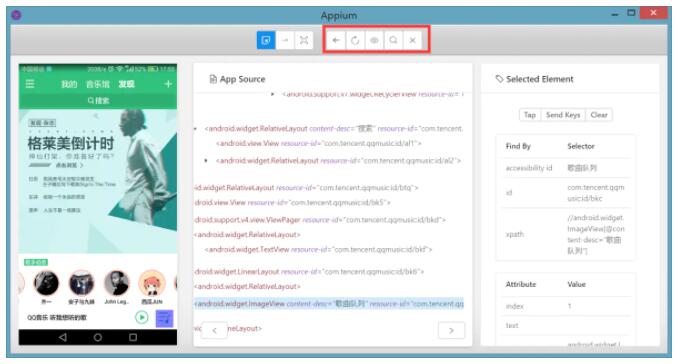Click highlighted playlist queue icon on phone
The image size is (677, 364).
click(165, 319)
